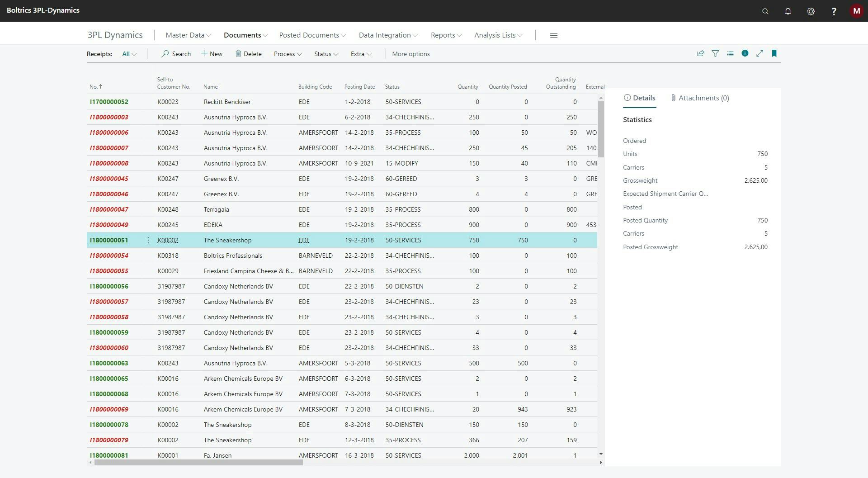This screenshot has width=868, height=478.
Task: Open the Process action dropdown
Action: [x=288, y=54]
